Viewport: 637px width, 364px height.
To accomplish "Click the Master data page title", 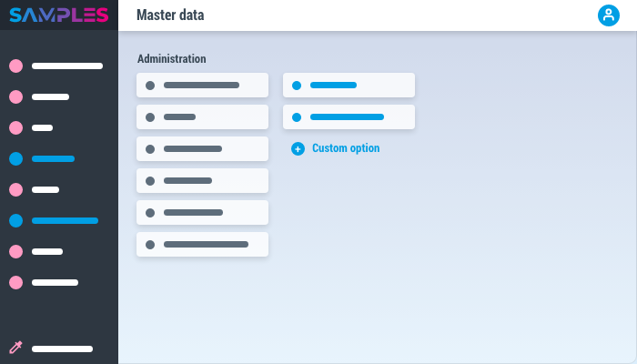I will pyautogui.click(x=170, y=15).
